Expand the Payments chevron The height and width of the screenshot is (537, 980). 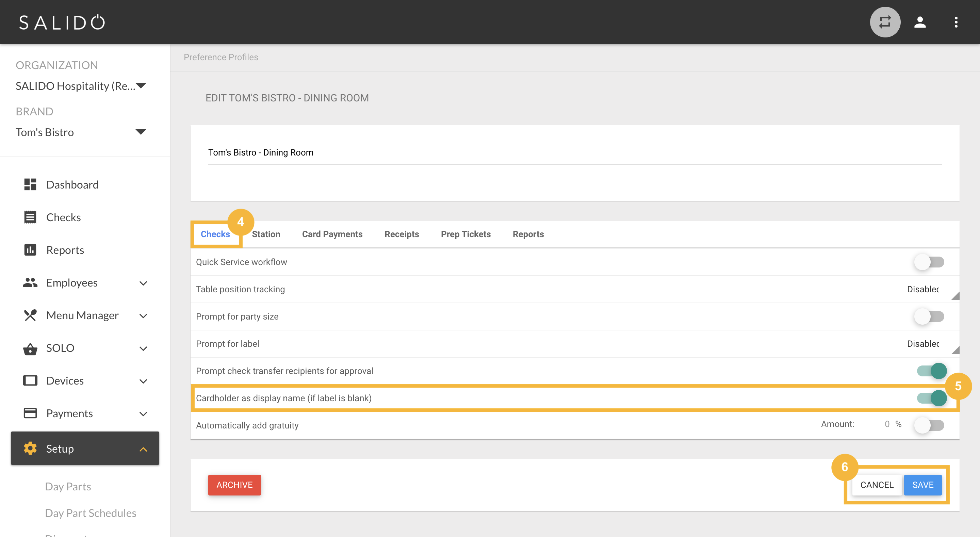coord(143,414)
